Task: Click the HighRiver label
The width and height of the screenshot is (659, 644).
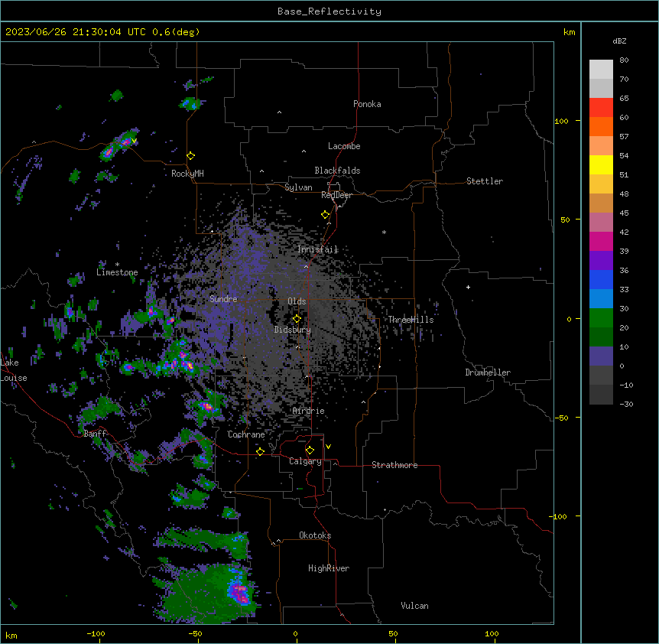Action: click(329, 568)
